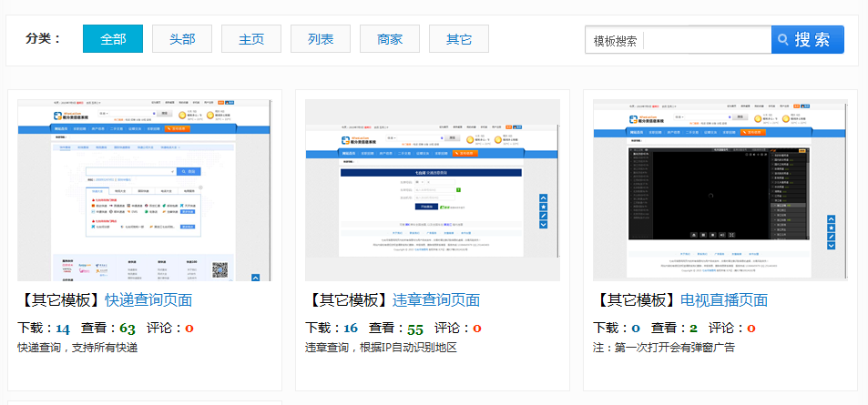
Task: Click the magnifier search button
Action: point(808,40)
